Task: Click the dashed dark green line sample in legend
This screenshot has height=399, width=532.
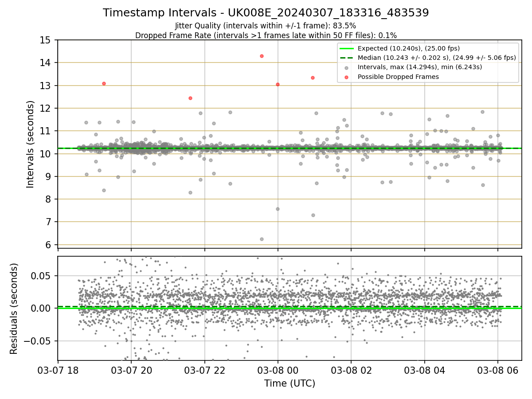Action: point(346,58)
